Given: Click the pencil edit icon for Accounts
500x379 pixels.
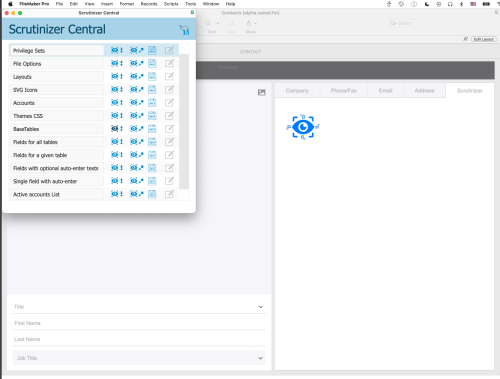Looking at the screenshot, I should coord(169,102).
